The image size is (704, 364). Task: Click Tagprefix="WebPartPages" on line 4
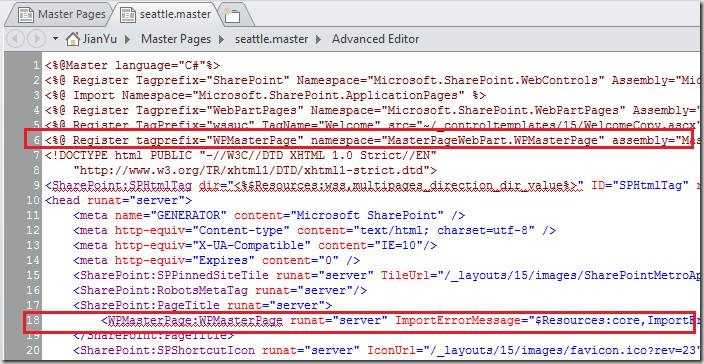click(220, 110)
